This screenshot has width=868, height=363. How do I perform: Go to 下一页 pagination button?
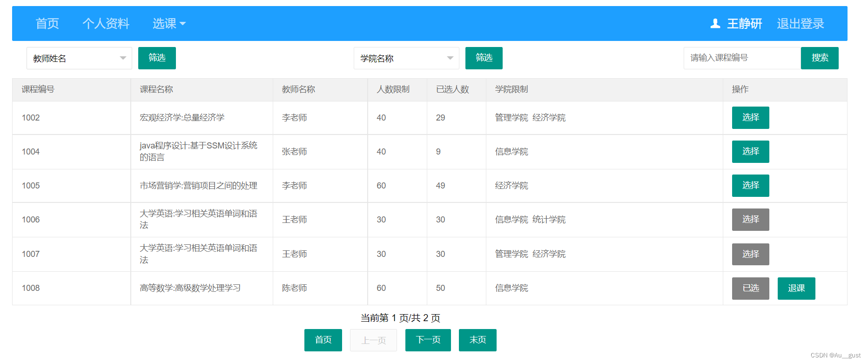point(428,340)
